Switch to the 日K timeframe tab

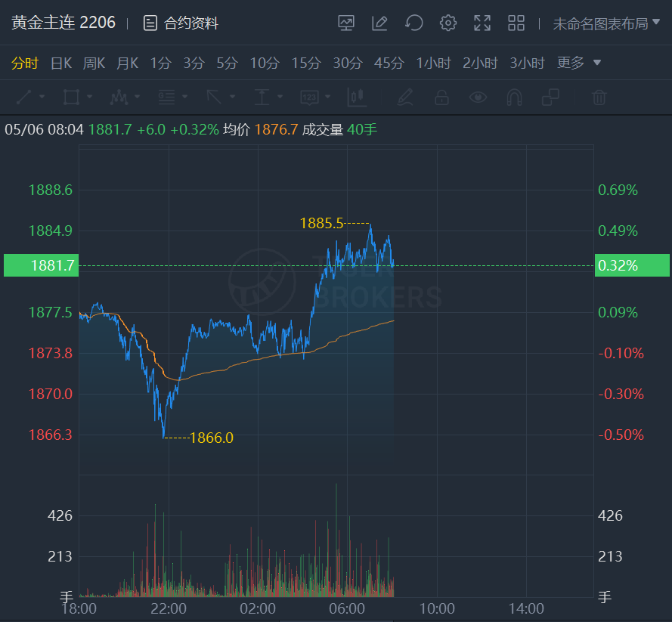60,63
